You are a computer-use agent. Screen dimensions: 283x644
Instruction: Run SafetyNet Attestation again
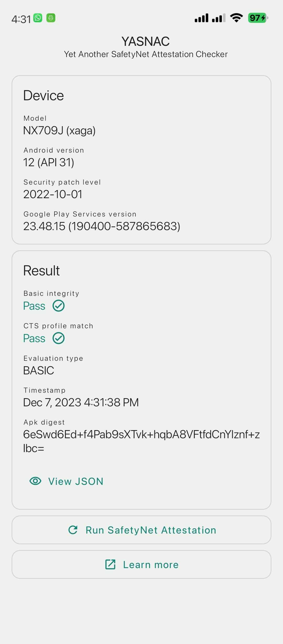(x=150, y=530)
